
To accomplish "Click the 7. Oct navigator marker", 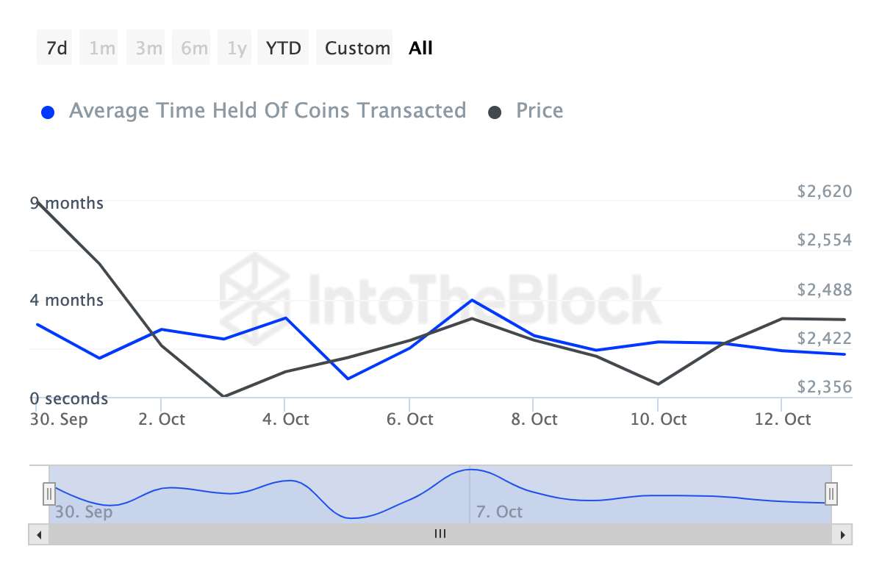I will click(499, 512).
